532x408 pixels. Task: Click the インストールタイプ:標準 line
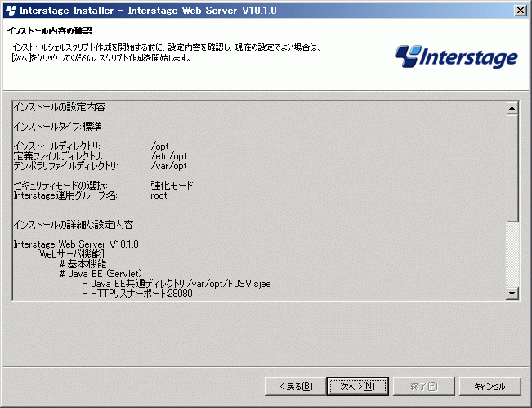[58, 127]
